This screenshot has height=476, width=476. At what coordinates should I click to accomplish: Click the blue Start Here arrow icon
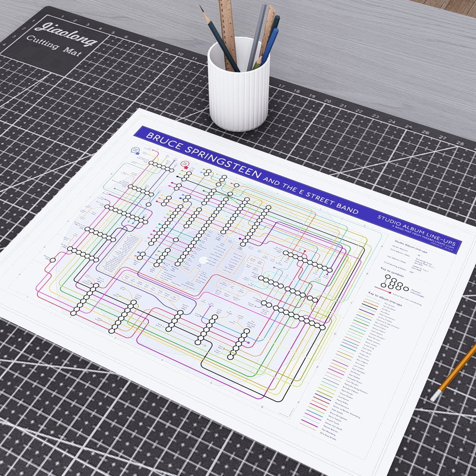(x=135, y=151)
